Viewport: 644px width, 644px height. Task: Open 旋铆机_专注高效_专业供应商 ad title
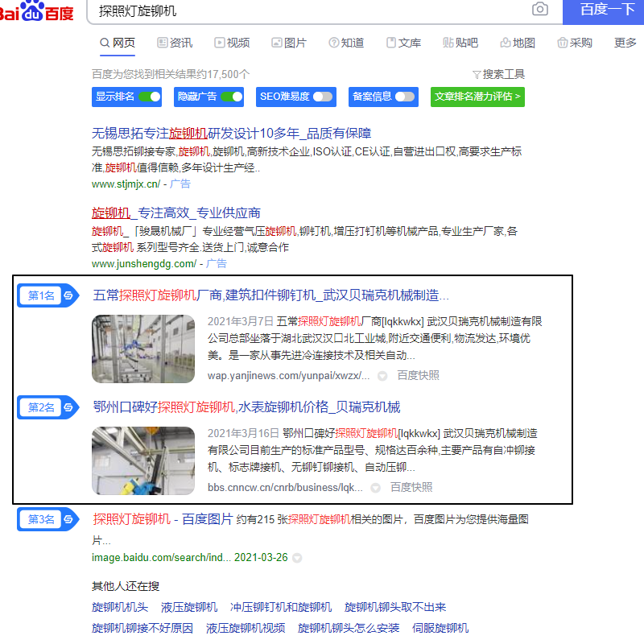175,213
